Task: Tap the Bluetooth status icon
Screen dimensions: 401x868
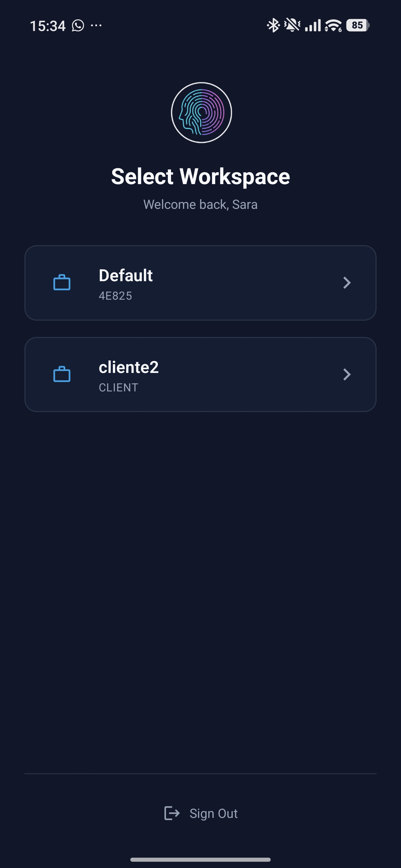Action: (273, 25)
